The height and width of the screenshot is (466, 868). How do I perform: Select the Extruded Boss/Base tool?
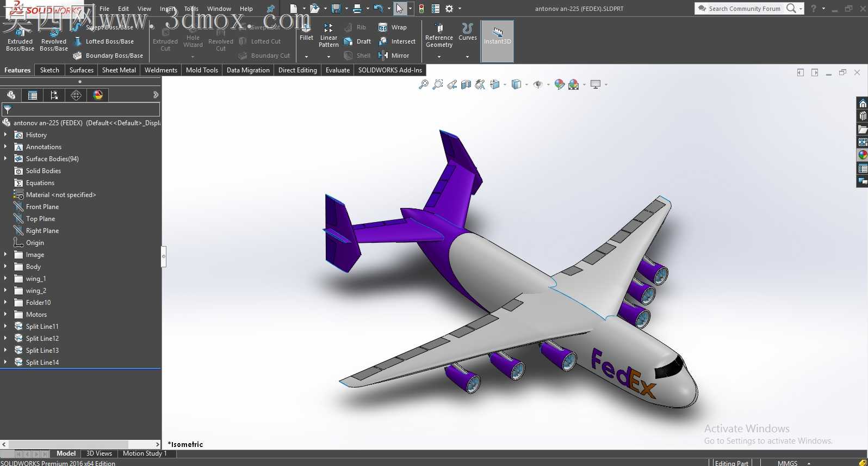tap(20, 39)
